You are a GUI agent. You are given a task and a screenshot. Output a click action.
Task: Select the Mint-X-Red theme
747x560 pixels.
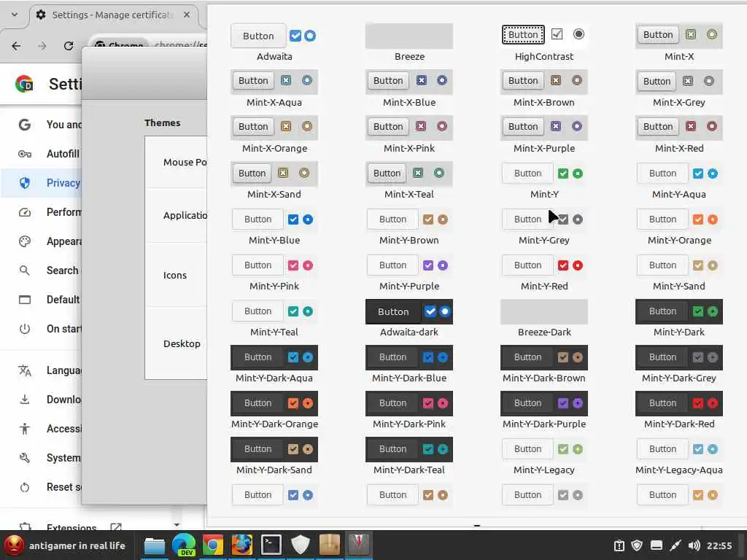coord(679,135)
